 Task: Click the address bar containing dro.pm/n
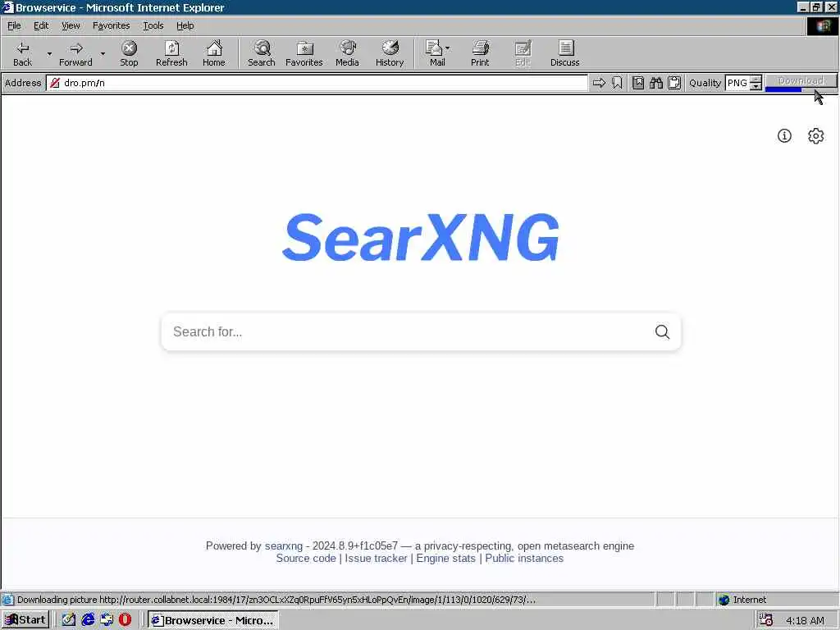tap(317, 83)
